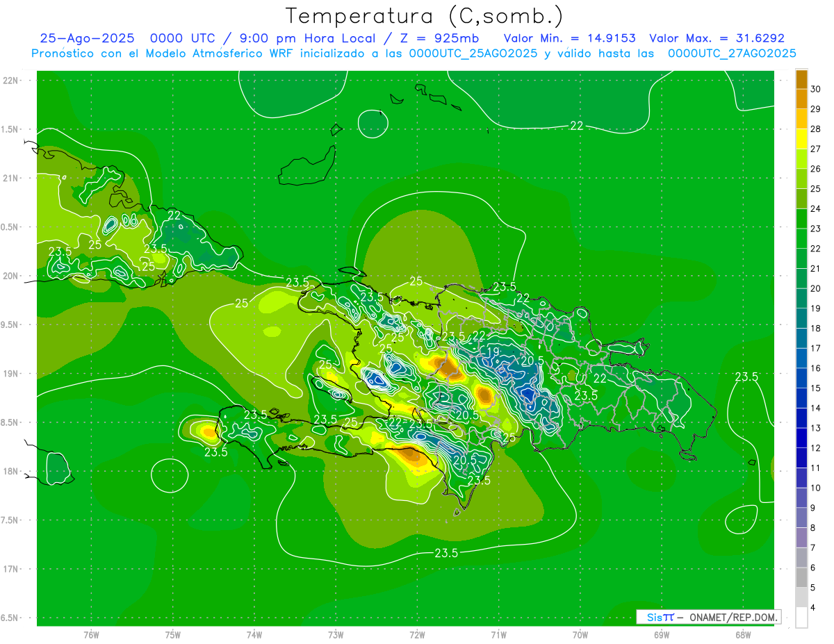This screenshot has height=644, width=834.
Task: Click the '18N' latitude axis label
Action: [x=11, y=471]
